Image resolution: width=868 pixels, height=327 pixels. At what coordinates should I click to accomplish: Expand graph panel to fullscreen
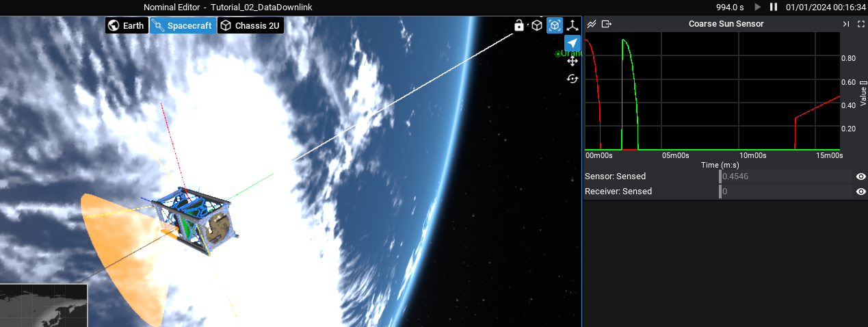pos(861,24)
